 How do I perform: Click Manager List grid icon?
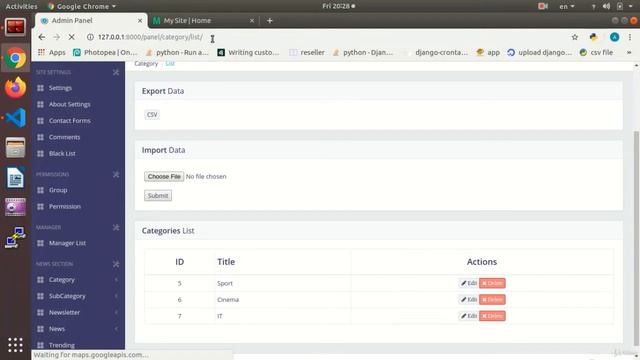40,243
